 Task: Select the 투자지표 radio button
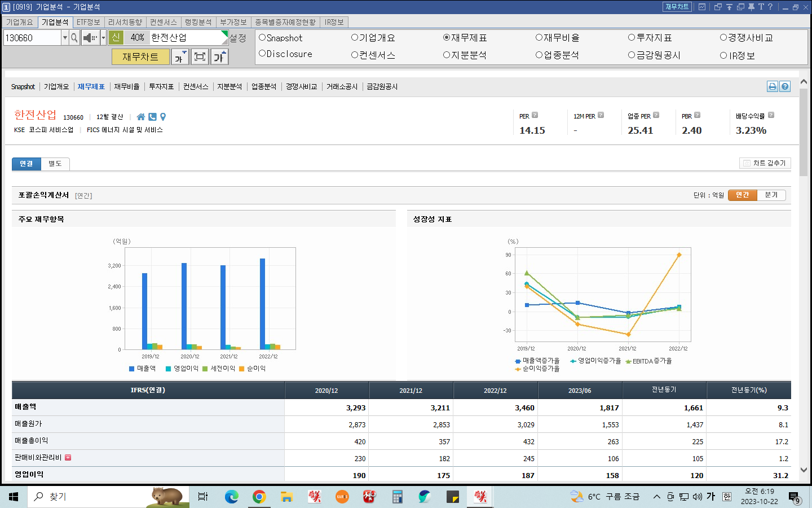[x=632, y=38]
